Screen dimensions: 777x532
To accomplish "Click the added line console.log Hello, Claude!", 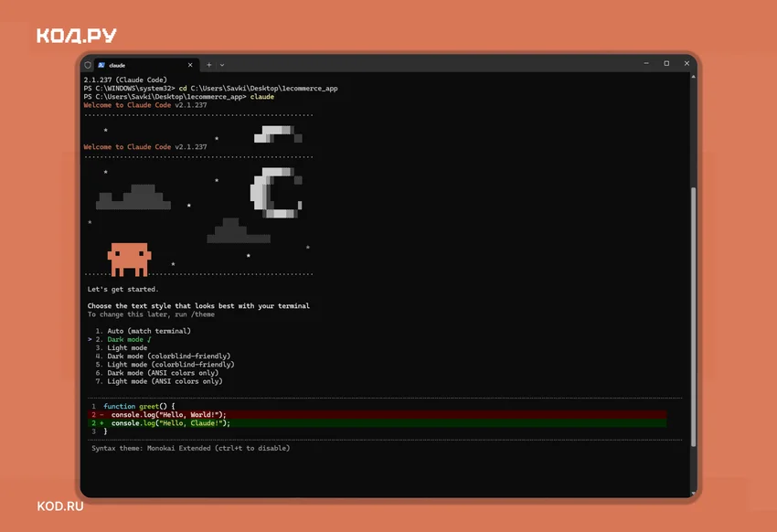I will pos(378,423).
